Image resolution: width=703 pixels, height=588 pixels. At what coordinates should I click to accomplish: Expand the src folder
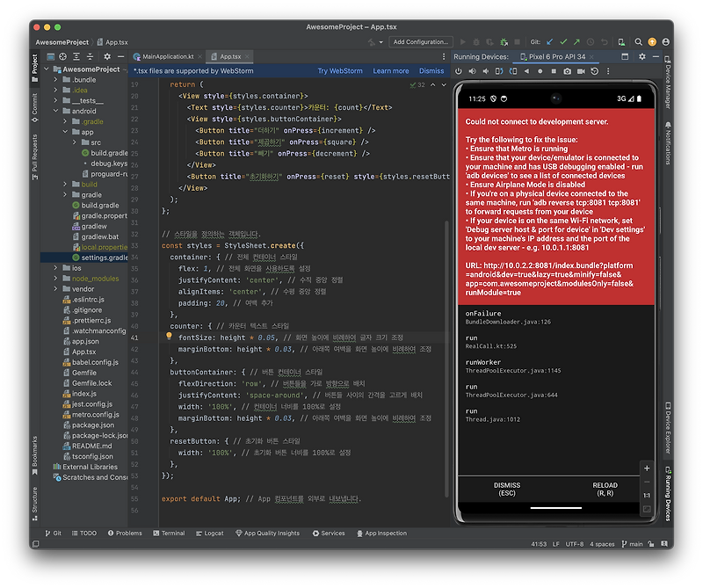click(x=75, y=142)
